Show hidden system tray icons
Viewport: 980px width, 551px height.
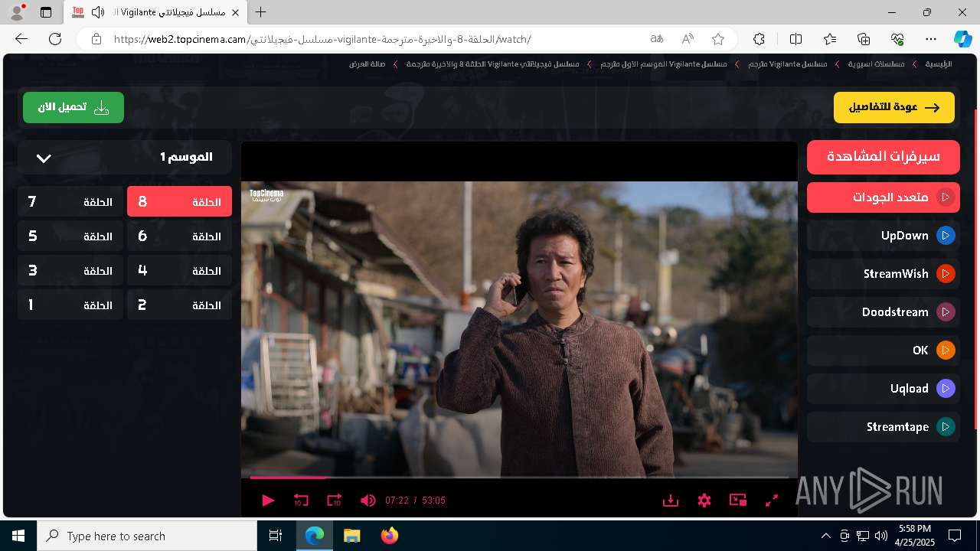coord(825,536)
